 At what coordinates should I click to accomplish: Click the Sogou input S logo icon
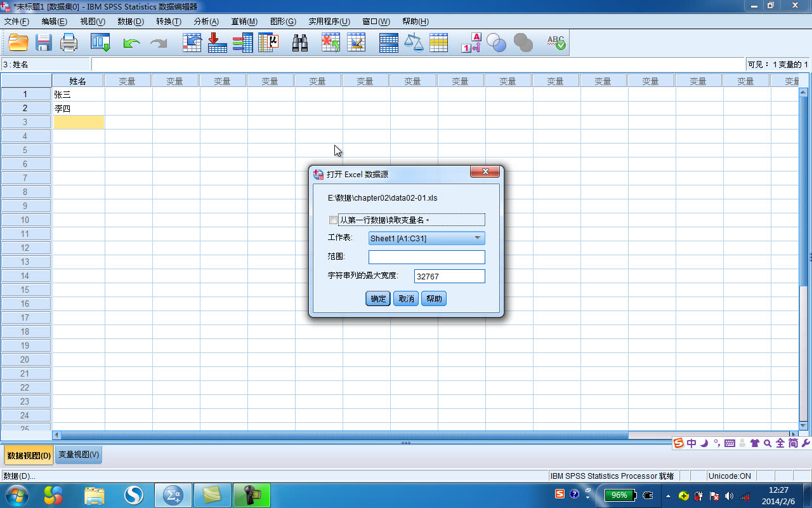[x=679, y=443]
